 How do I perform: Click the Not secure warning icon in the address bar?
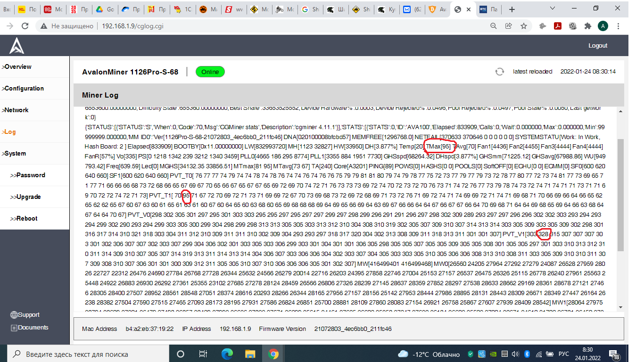click(x=43, y=26)
